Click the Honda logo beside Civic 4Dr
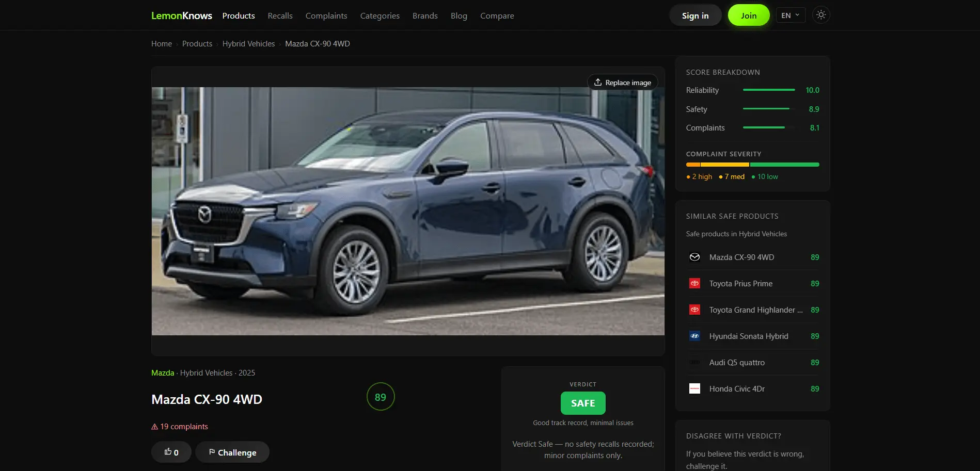The width and height of the screenshot is (980, 471). point(695,388)
